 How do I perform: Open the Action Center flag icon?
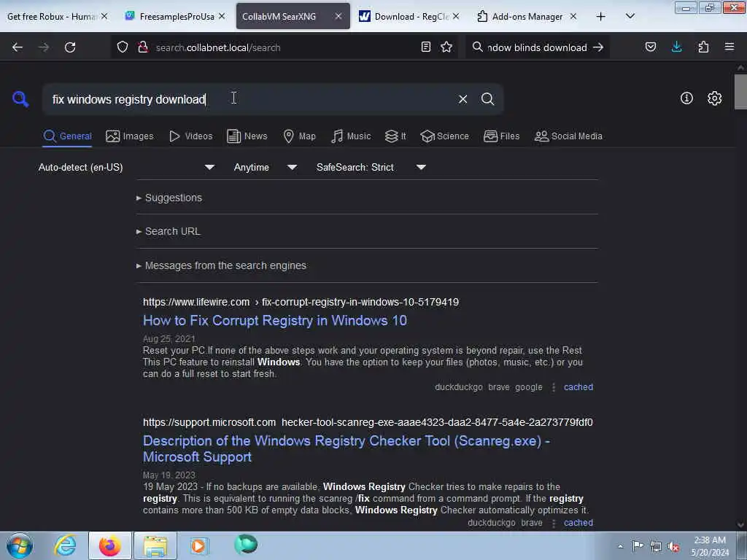[x=638, y=546]
